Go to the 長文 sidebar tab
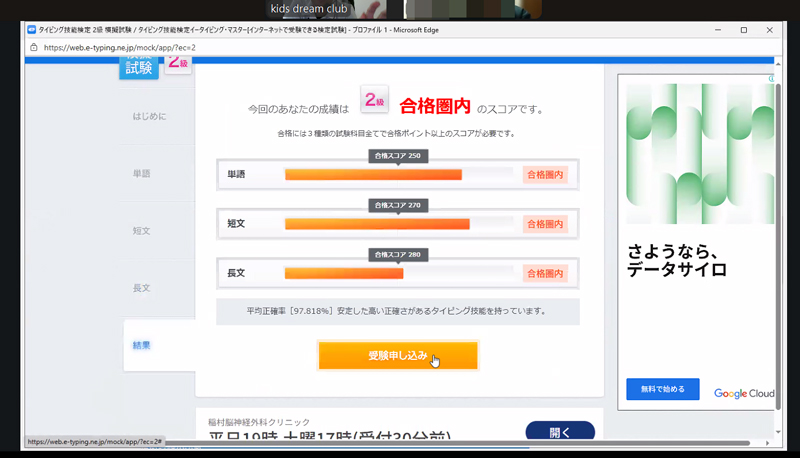The height and width of the screenshot is (458, 800). click(x=142, y=288)
